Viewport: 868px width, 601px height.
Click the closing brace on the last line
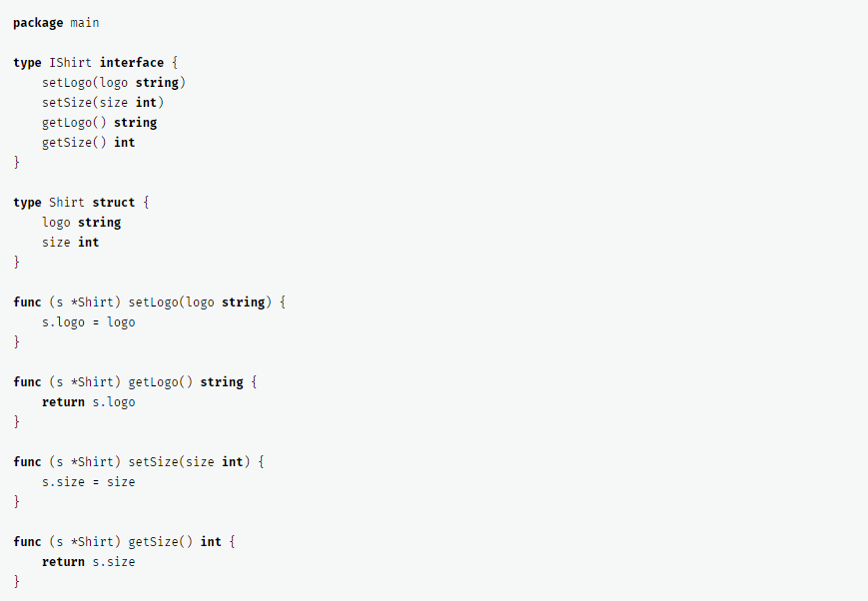17,581
